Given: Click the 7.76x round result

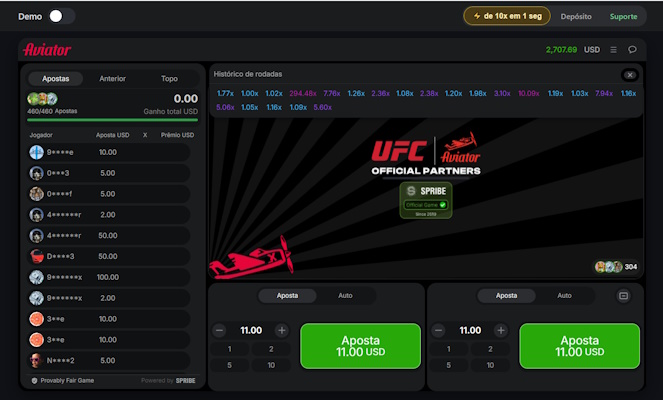Looking at the screenshot, I should pos(332,93).
